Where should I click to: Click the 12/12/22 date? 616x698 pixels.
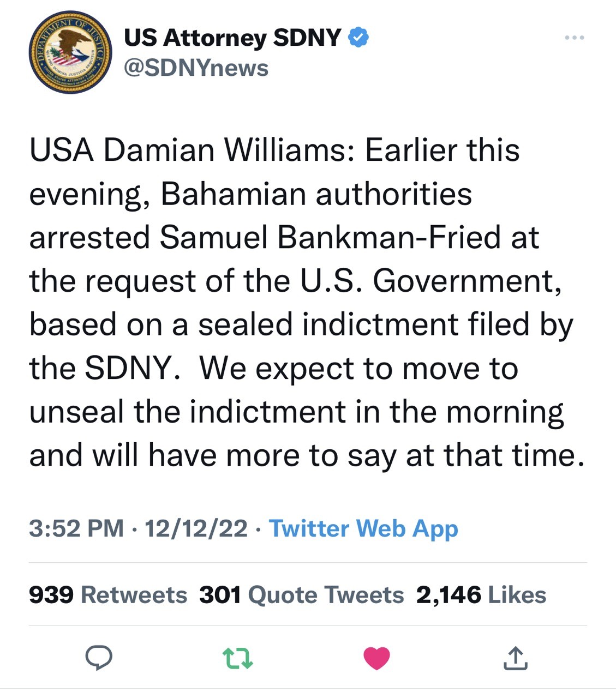click(x=196, y=528)
